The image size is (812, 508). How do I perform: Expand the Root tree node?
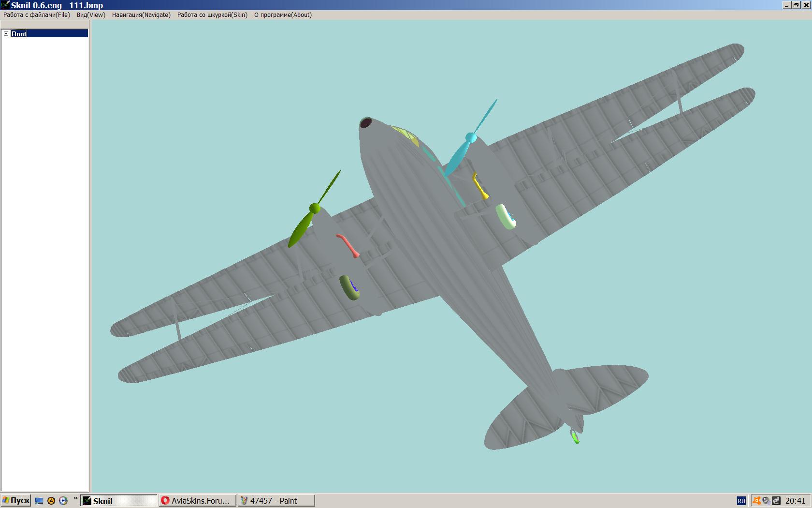(x=6, y=33)
